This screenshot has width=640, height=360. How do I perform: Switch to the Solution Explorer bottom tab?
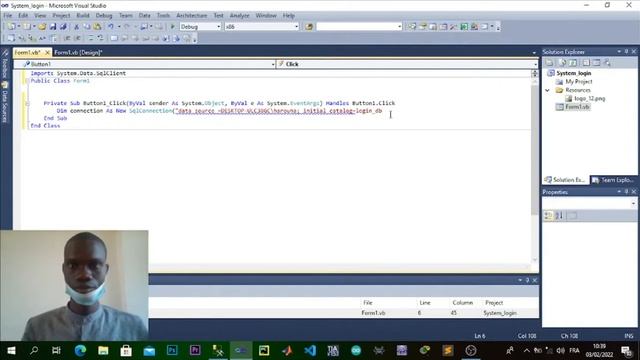[565, 180]
